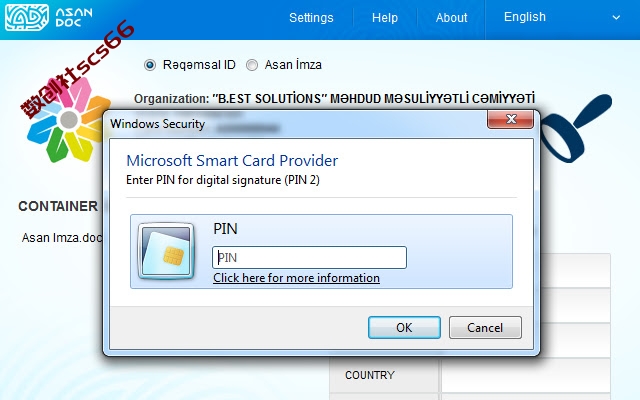This screenshot has height=400, width=640.
Task: Click the smart card icon in dialog
Action: pos(166,251)
